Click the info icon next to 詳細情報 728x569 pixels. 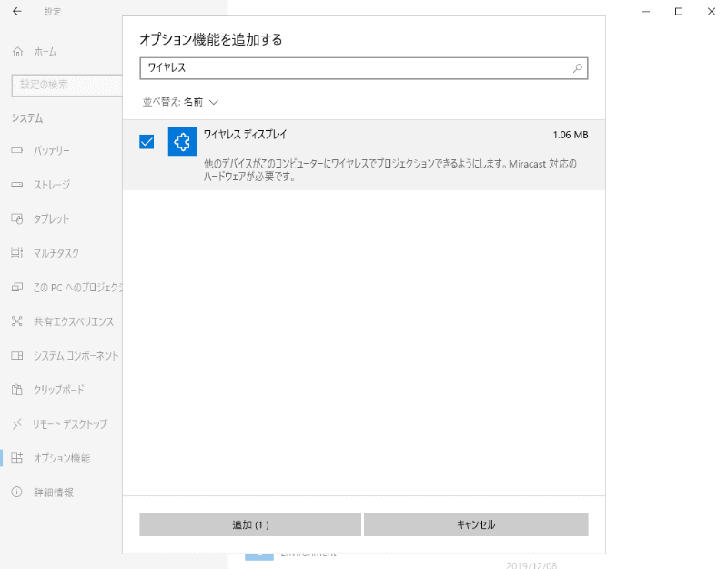[16, 492]
